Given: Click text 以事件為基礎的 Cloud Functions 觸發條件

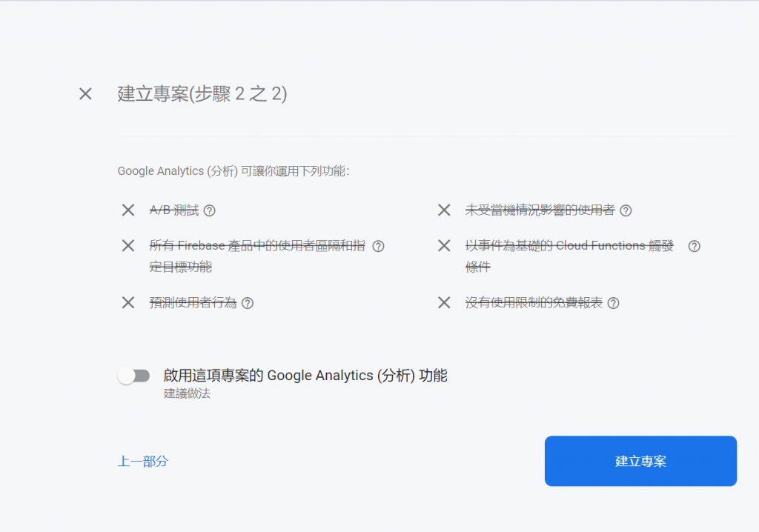Looking at the screenshot, I should [569, 256].
